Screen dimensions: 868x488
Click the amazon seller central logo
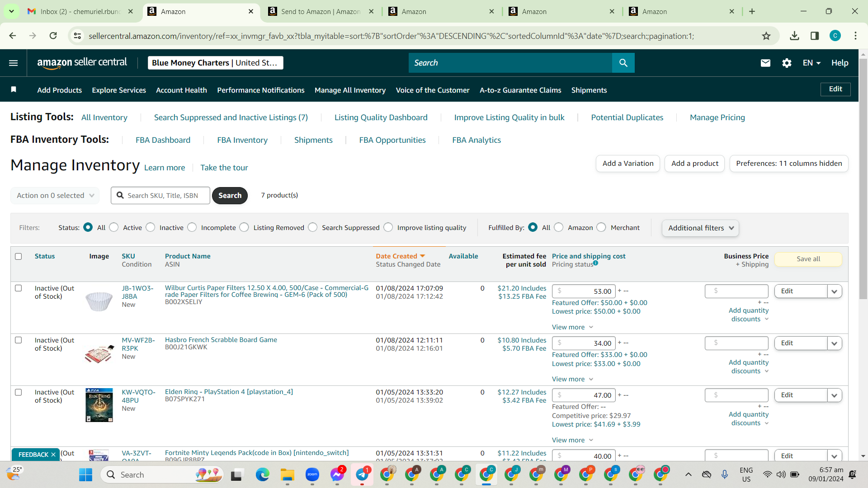[82, 63]
